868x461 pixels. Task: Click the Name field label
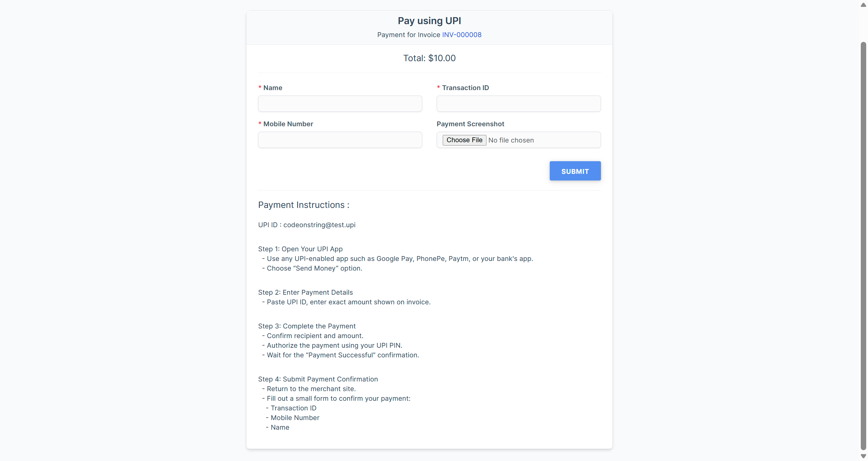272,88
